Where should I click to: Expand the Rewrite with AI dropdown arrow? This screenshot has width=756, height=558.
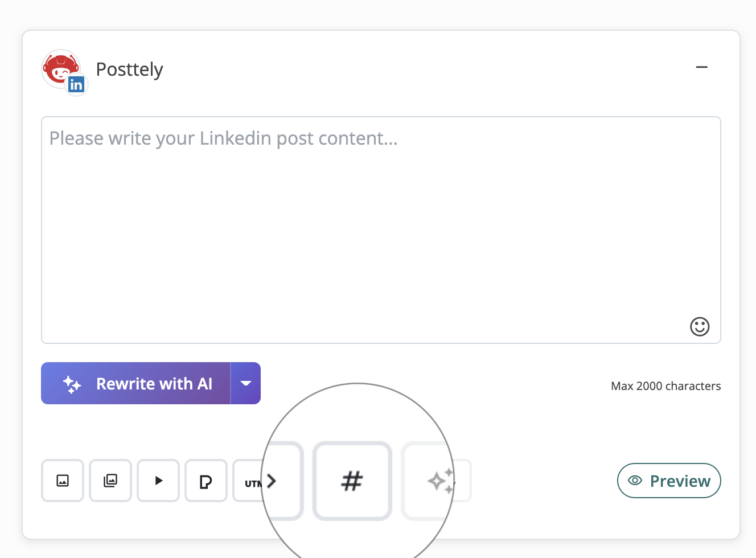coord(246,384)
